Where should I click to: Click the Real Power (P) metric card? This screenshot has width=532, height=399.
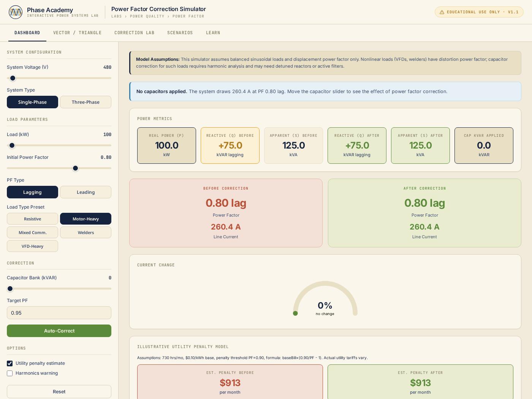coord(166,146)
